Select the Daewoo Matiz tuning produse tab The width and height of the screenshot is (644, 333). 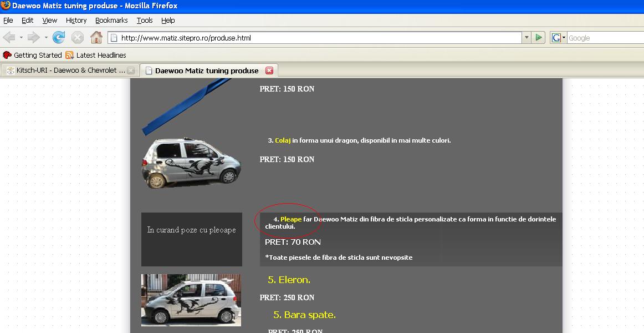pyautogui.click(x=208, y=70)
